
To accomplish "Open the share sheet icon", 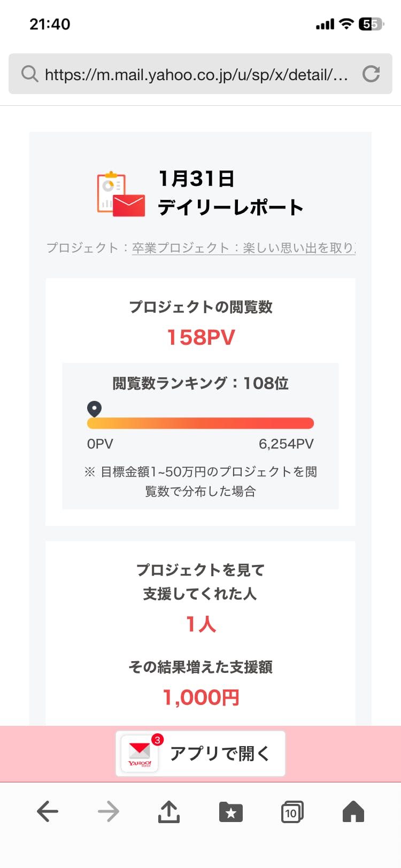I will tap(169, 812).
